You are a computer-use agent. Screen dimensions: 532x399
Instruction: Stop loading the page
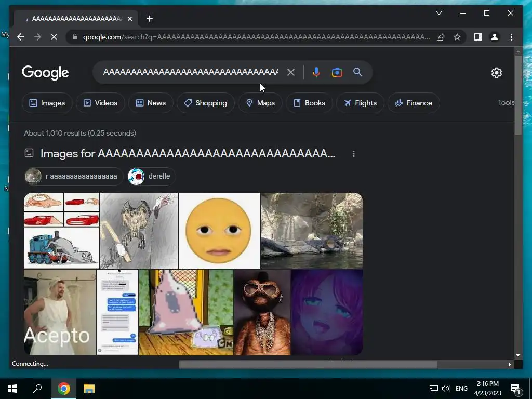pos(54,37)
